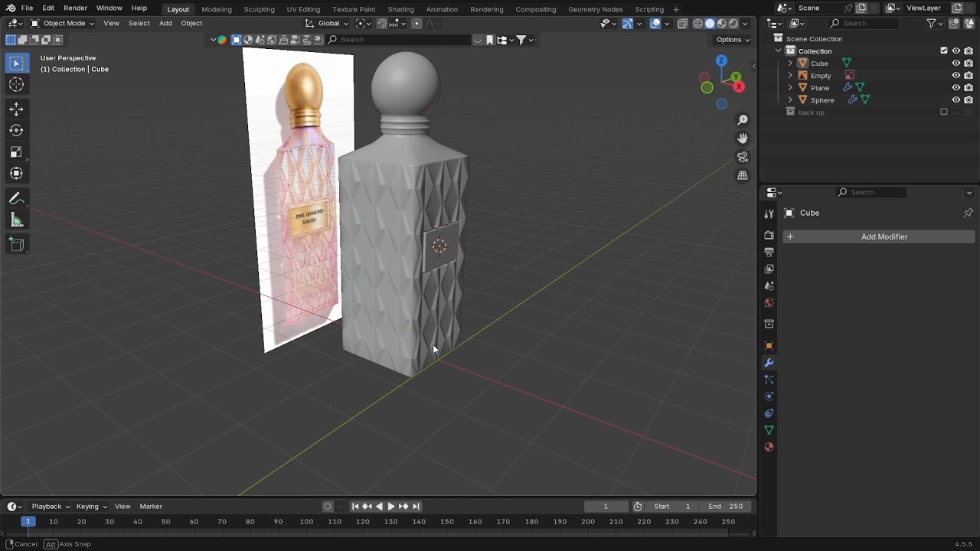
Task: Switch to wireframe viewport shading
Action: [698, 24]
